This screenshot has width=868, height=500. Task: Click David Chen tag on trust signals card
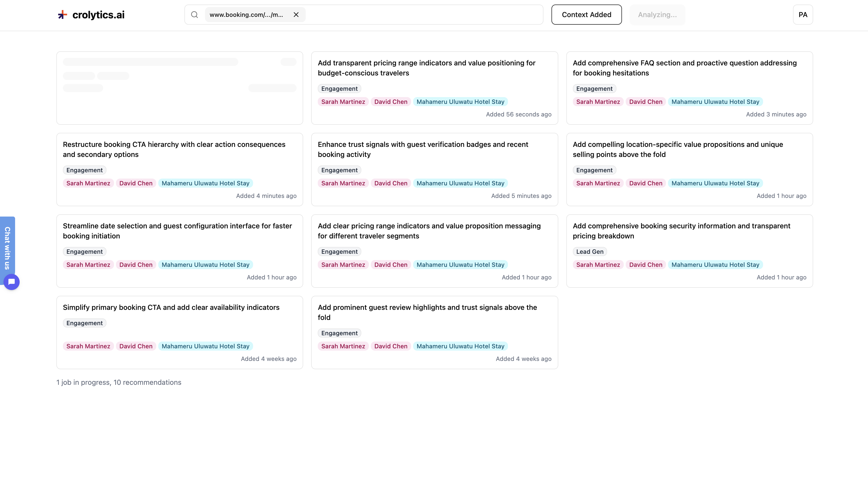(x=390, y=183)
